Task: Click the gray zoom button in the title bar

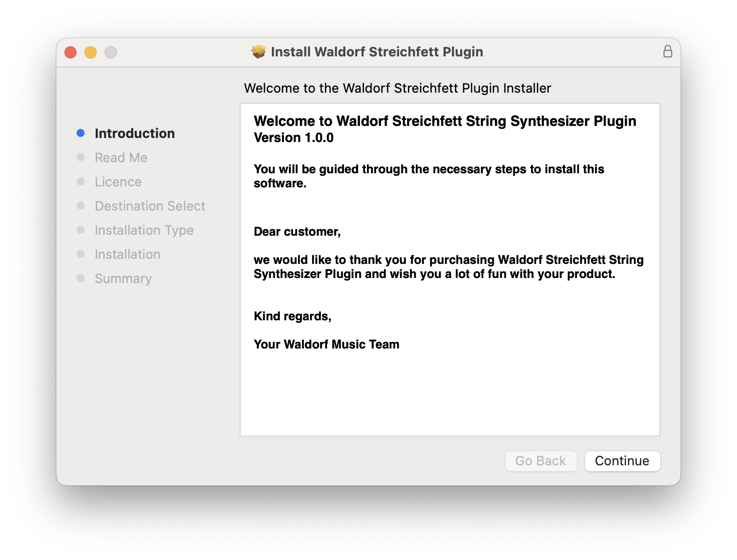Action: point(111,52)
